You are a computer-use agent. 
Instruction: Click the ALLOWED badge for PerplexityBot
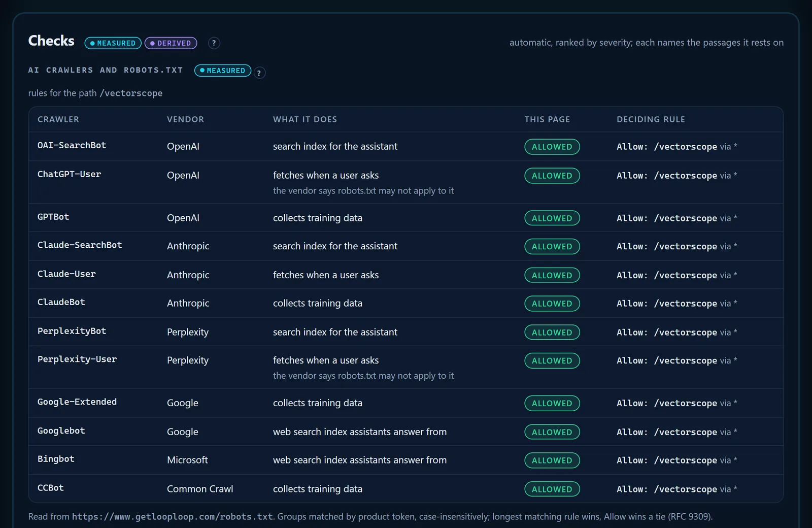pos(552,333)
